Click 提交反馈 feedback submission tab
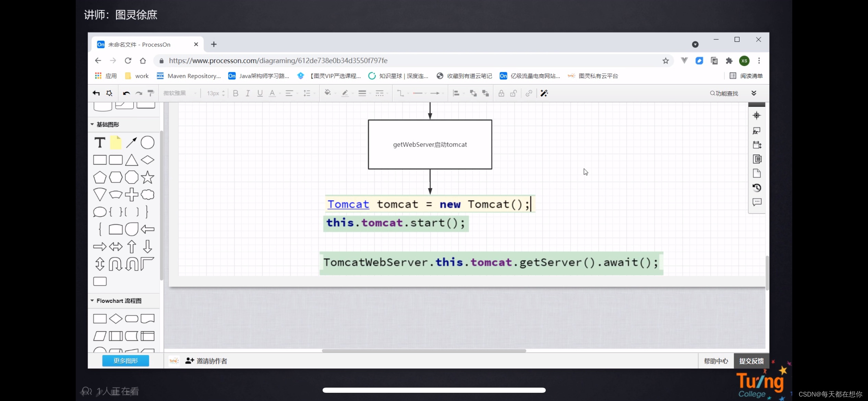The height and width of the screenshot is (401, 868). (752, 361)
